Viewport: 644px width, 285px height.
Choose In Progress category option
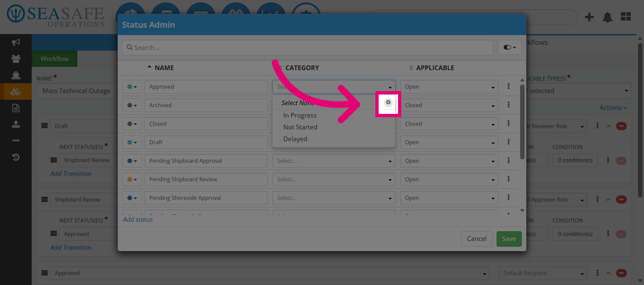tap(300, 115)
